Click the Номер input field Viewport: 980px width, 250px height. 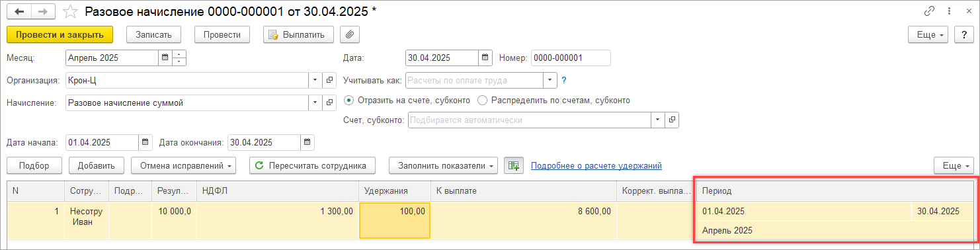tap(570, 58)
